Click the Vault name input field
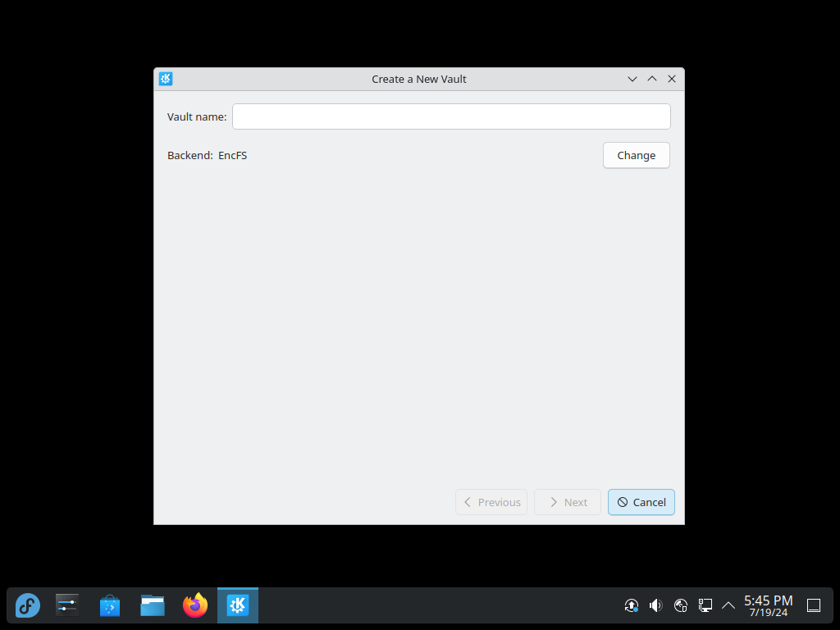This screenshot has width=840, height=630. 451,116
